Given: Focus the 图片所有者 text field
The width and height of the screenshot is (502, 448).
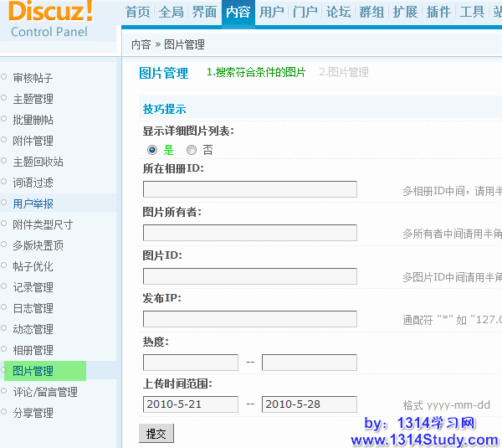Looking at the screenshot, I should click(249, 233).
